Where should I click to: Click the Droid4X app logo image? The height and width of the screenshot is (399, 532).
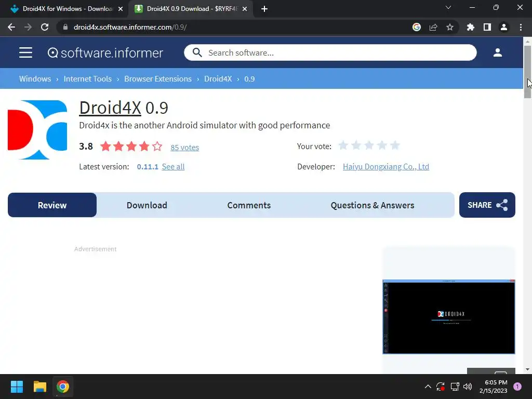pos(37,129)
